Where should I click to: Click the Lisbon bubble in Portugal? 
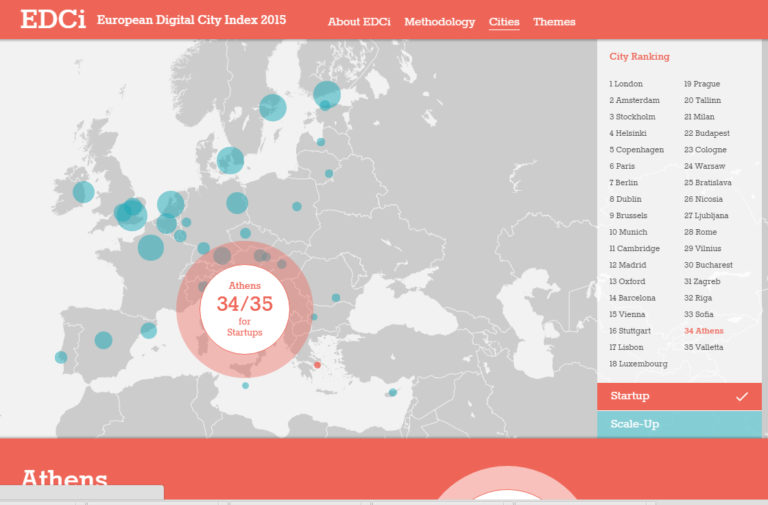[61, 357]
